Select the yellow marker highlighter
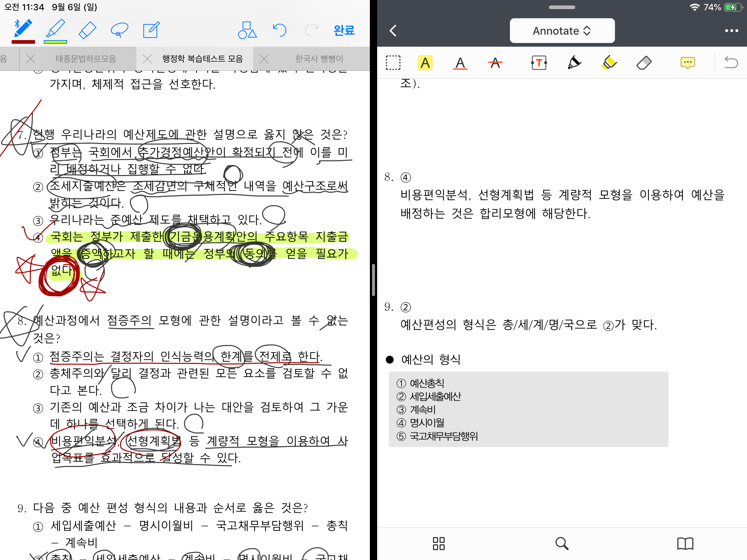 click(609, 63)
